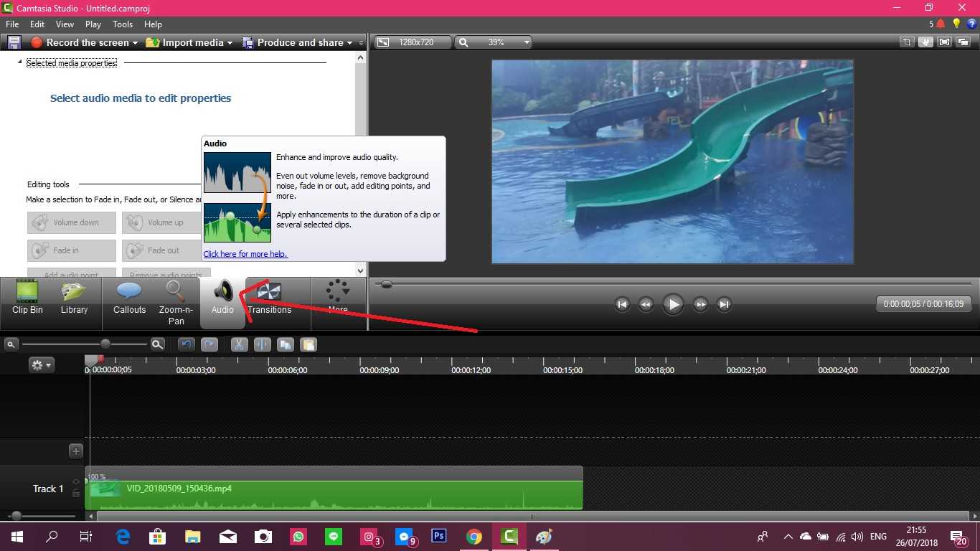This screenshot has width=980, height=551.
Task: Open the Zoom-n-Pan tool
Action: pos(176,302)
